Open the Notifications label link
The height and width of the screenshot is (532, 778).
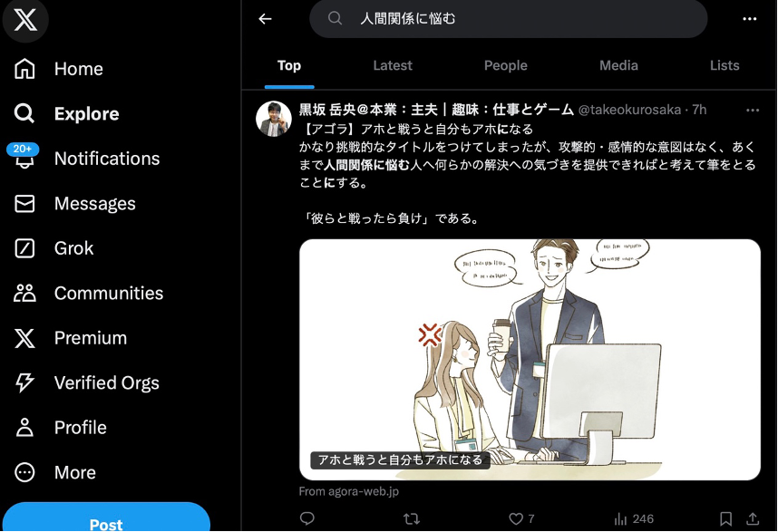[107, 159]
